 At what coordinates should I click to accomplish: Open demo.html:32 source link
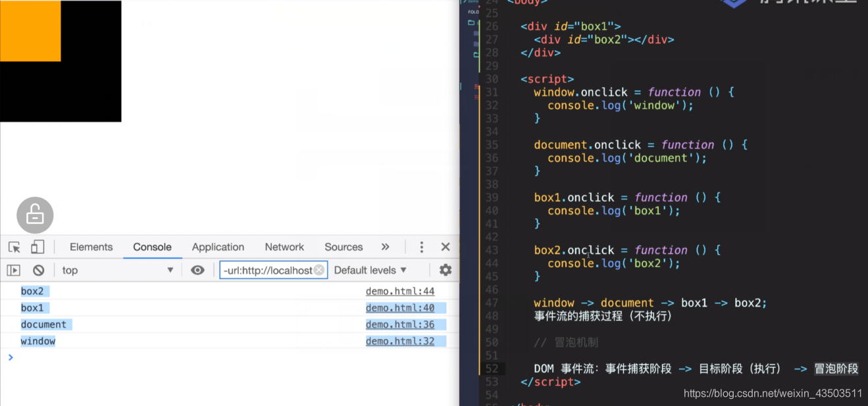400,342
